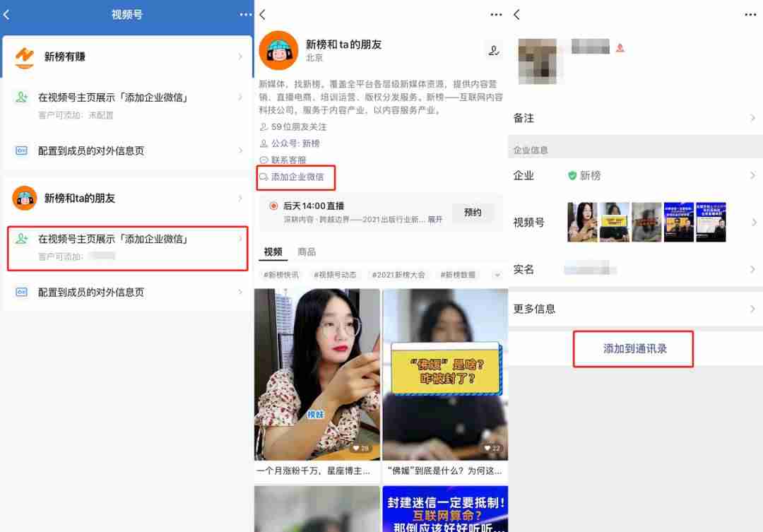Image resolution: width=763 pixels, height=532 pixels.
Task: Open 59位朋友关注 friends list
Action: click(x=293, y=127)
